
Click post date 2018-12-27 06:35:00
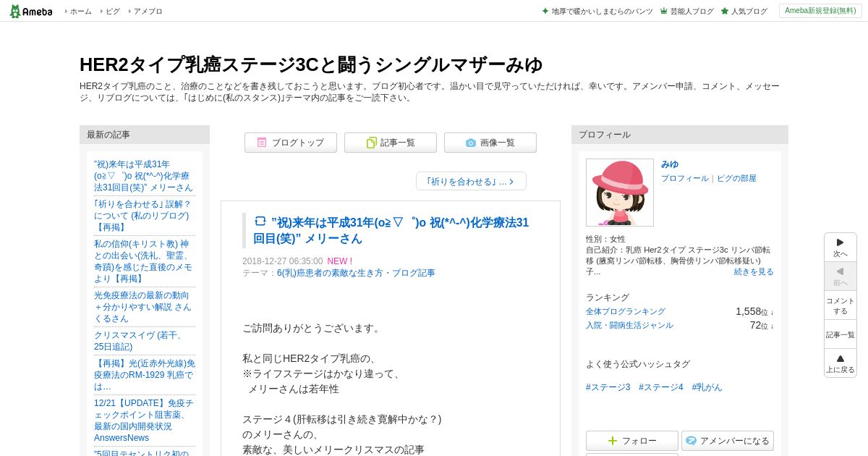(x=283, y=261)
